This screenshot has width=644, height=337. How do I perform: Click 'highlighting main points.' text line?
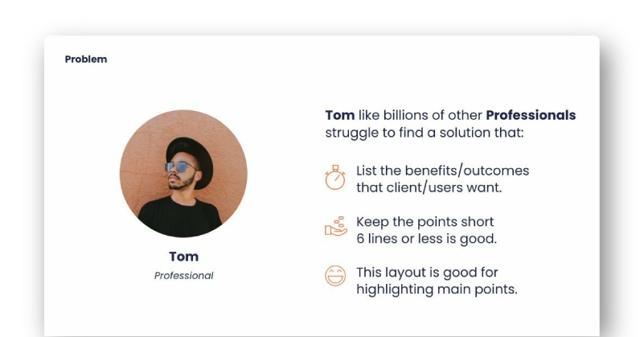[437, 290]
